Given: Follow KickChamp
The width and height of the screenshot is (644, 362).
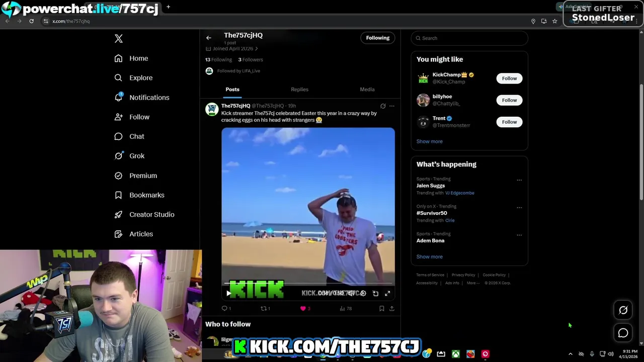Looking at the screenshot, I should [x=509, y=78].
